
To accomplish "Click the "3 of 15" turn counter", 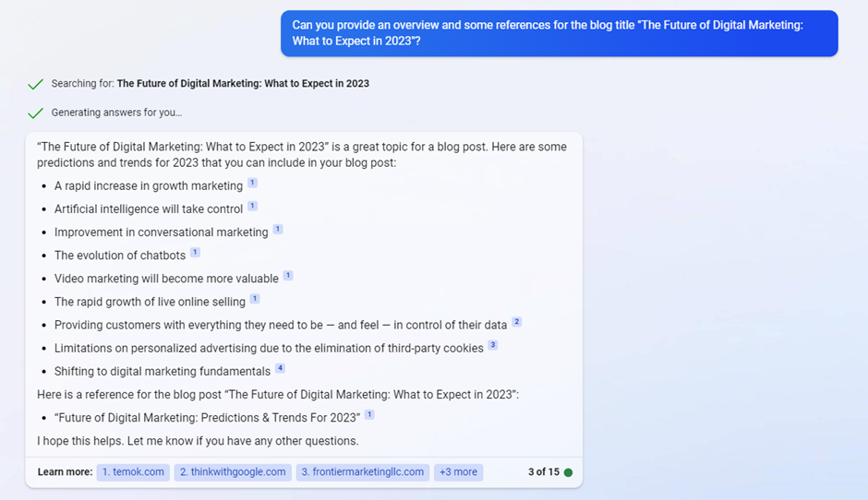I will point(544,471).
